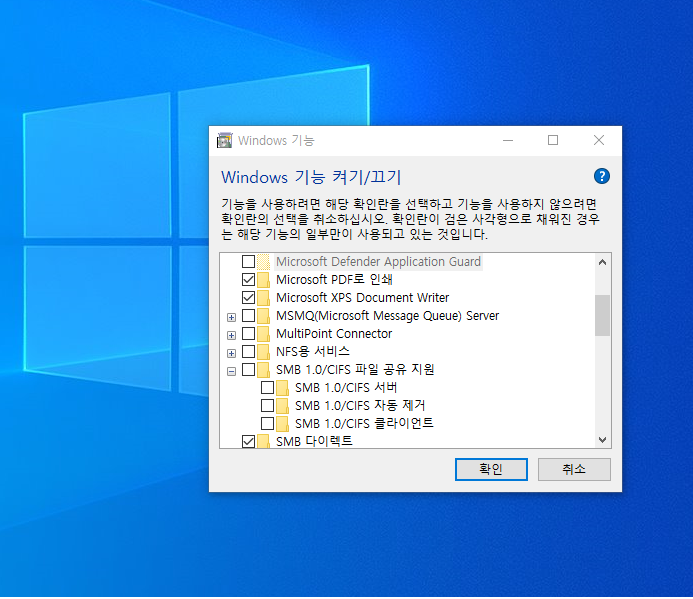Toggle Microsoft Defender Application Guard checkbox

click(x=248, y=262)
